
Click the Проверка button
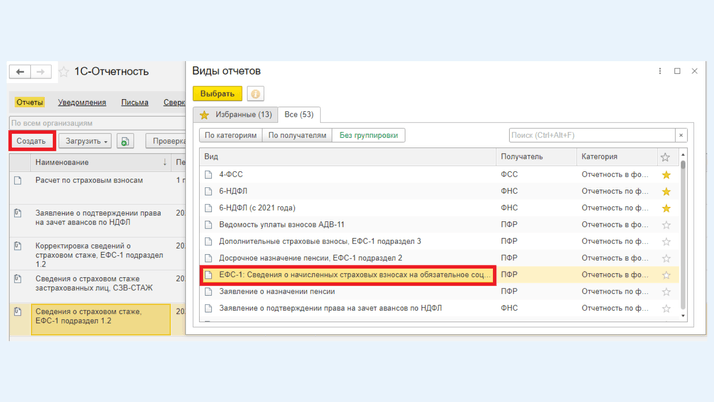167,141
